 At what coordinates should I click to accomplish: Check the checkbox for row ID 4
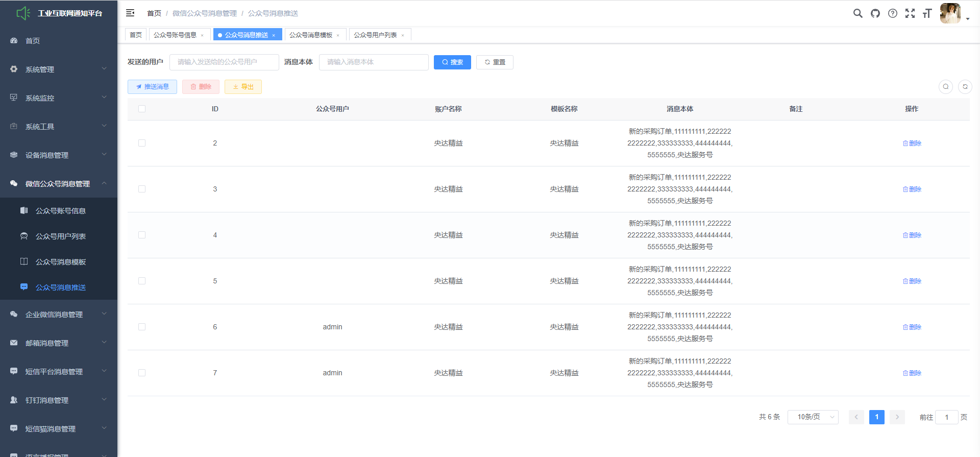tap(142, 235)
